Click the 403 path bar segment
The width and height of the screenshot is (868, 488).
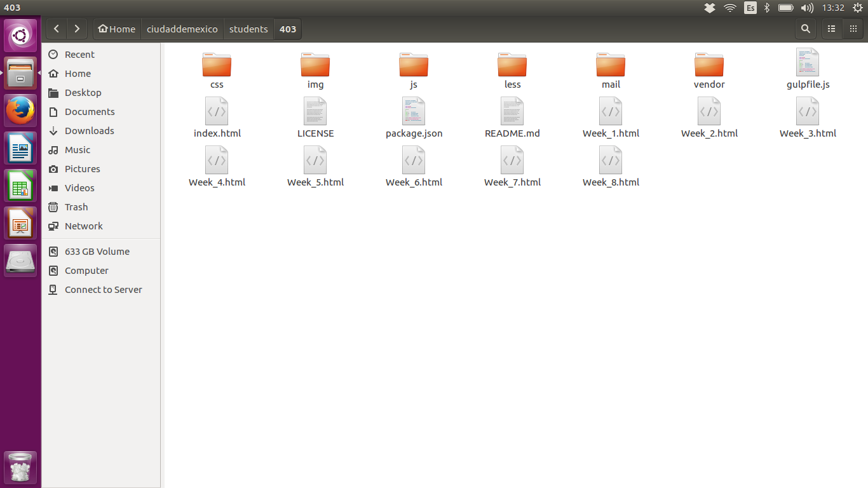288,29
